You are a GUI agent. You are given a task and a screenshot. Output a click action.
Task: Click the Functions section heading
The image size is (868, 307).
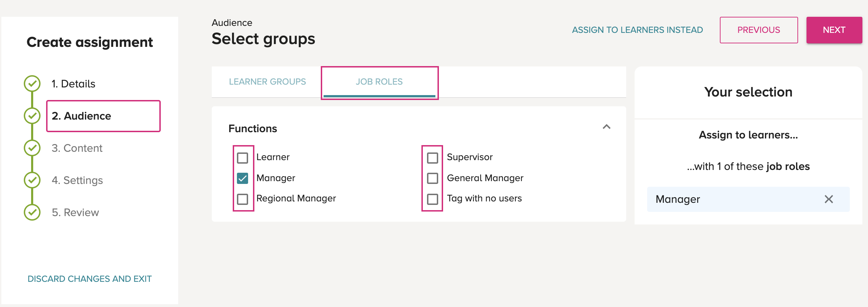pyautogui.click(x=253, y=128)
